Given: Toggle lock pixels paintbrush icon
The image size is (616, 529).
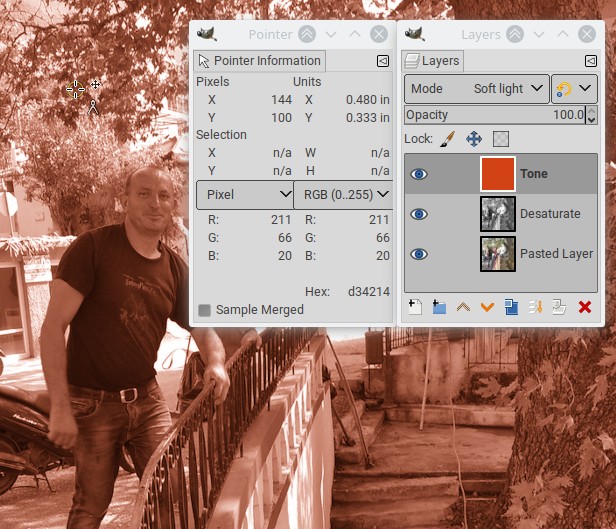Looking at the screenshot, I should pos(447,139).
